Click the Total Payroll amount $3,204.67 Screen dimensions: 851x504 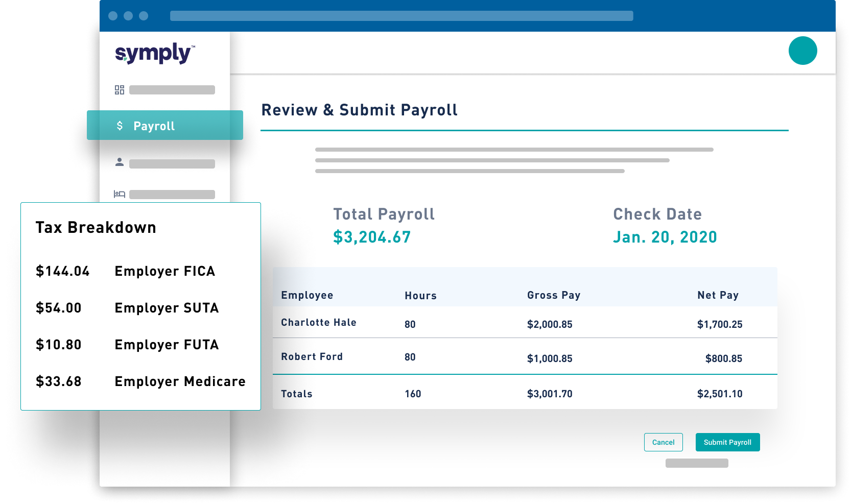point(372,237)
